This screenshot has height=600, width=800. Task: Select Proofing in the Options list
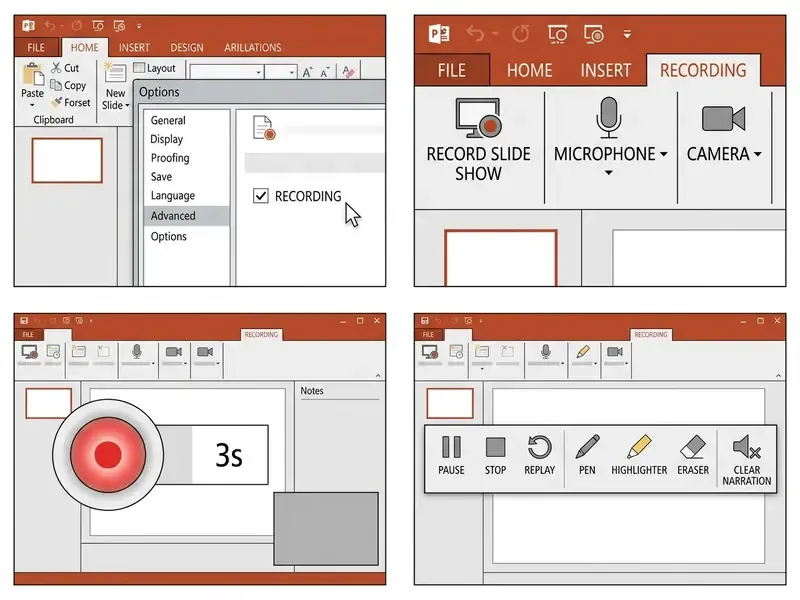pos(170,158)
